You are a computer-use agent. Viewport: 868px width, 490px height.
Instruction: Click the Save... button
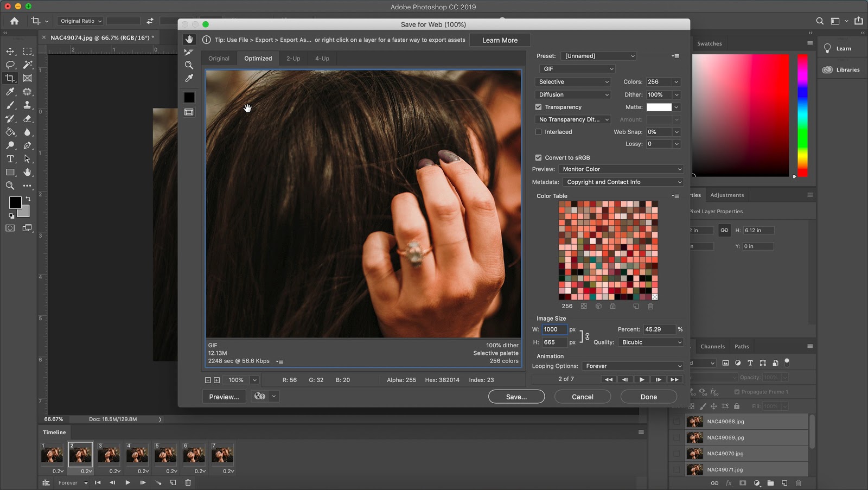tap(516, 397)
